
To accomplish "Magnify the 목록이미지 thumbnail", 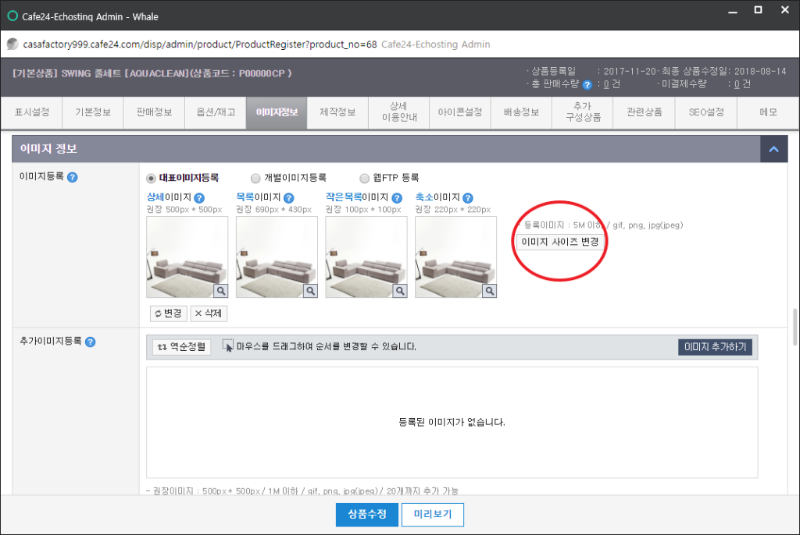I will pos(310,291).
